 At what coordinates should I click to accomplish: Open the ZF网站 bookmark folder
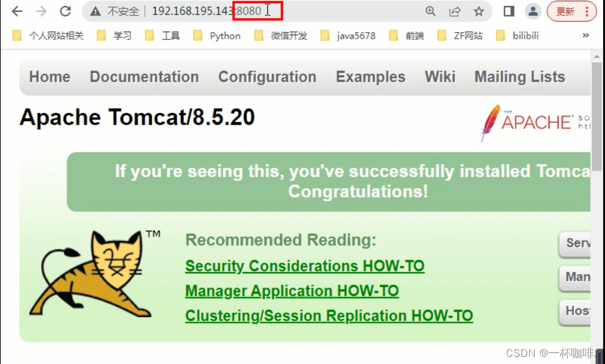tap(460, 36)
